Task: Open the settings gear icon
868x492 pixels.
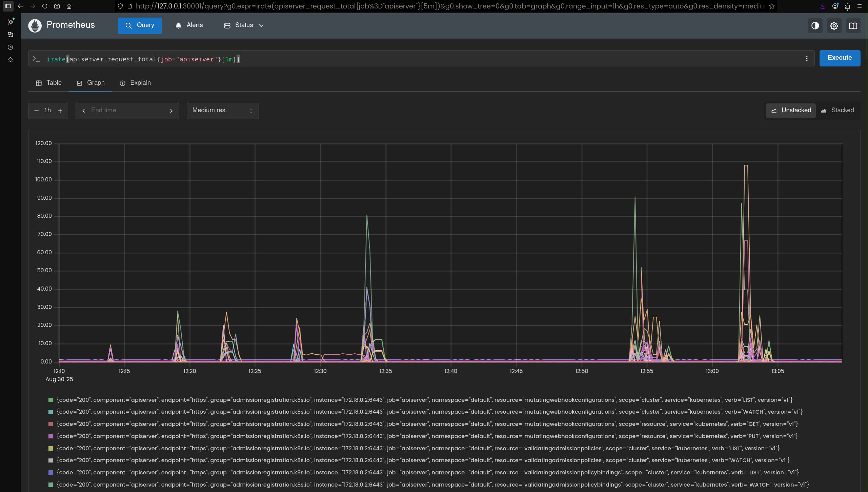Action: pos(834,26)
